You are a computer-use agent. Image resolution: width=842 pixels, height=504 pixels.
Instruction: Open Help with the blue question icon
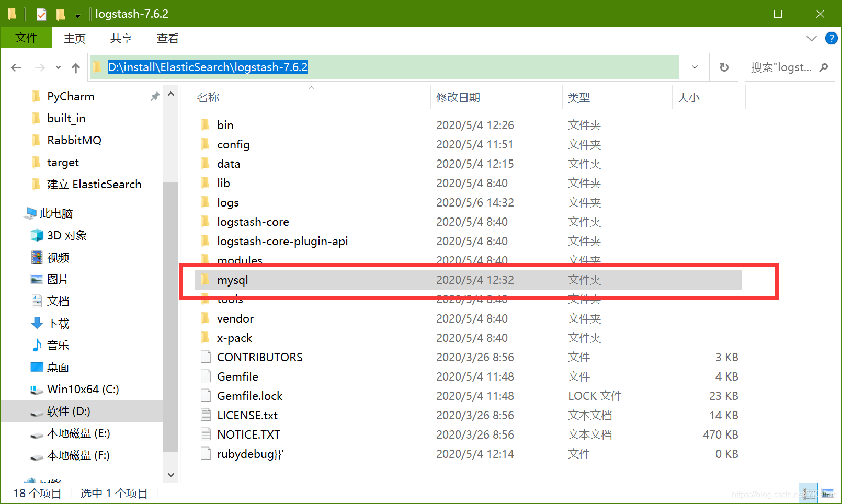pos(831,38)
